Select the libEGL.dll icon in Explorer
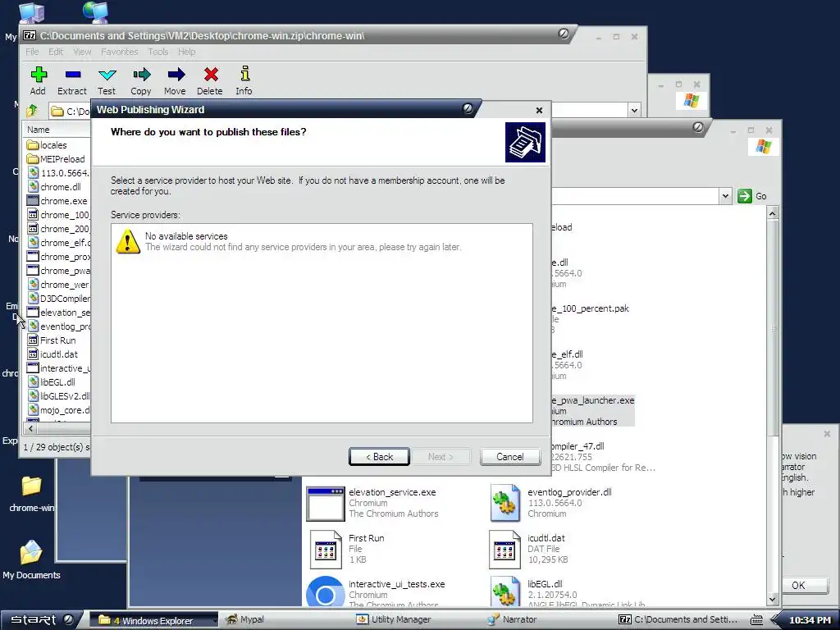840x630 pixels. [x=504, y=592]
